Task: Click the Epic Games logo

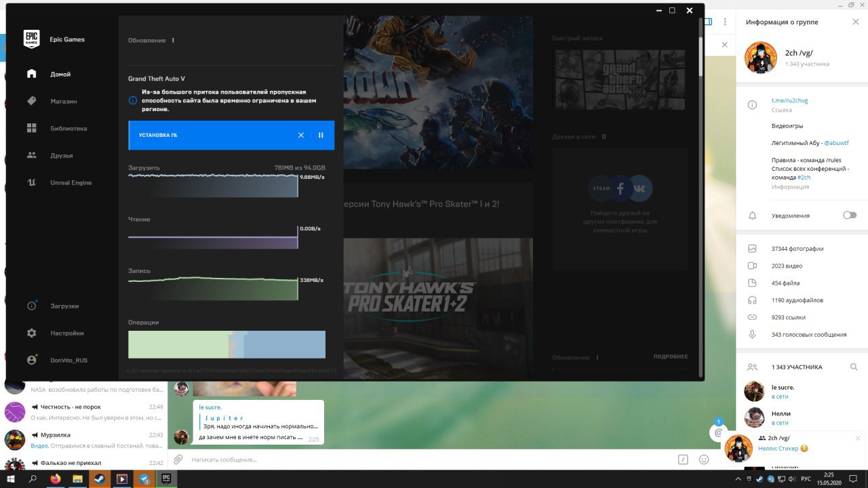Action: (31, 39)
